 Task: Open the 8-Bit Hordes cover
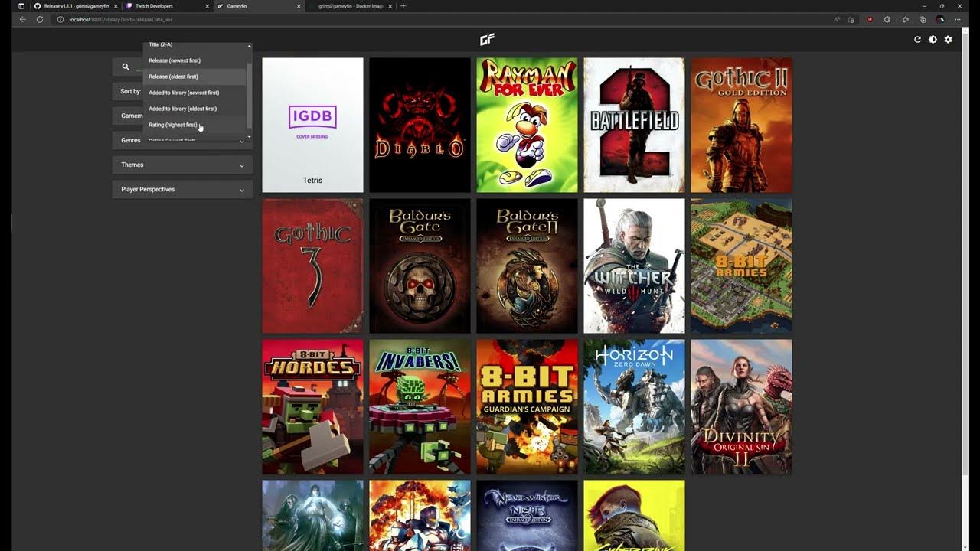point(312,406)
